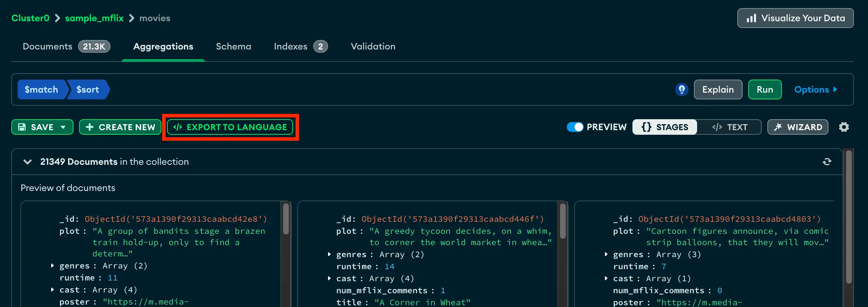Open pipeline settings gear icon
868x307 pixels.
click(844, 127)
